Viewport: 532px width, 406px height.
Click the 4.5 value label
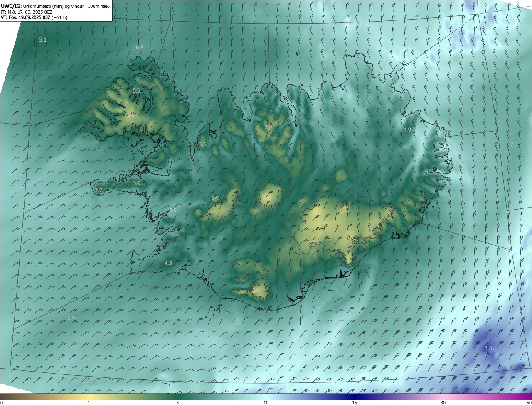point(168,263)
